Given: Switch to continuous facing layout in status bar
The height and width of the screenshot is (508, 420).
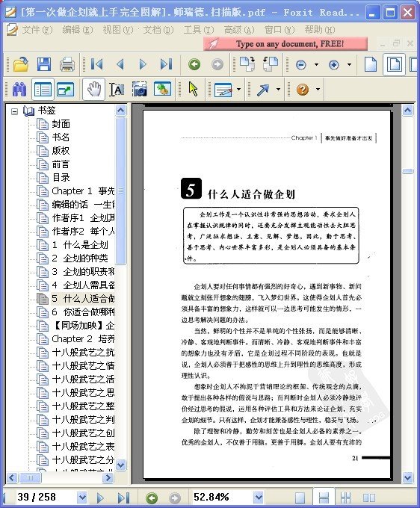Looking at the screenshot, I should point(346,498).
